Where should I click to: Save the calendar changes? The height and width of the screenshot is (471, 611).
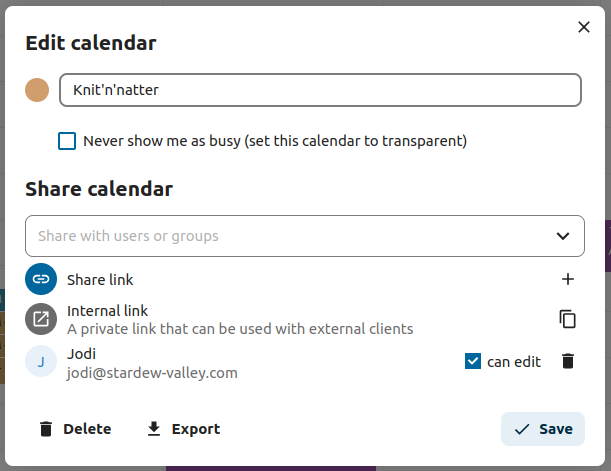pos(543,429)
